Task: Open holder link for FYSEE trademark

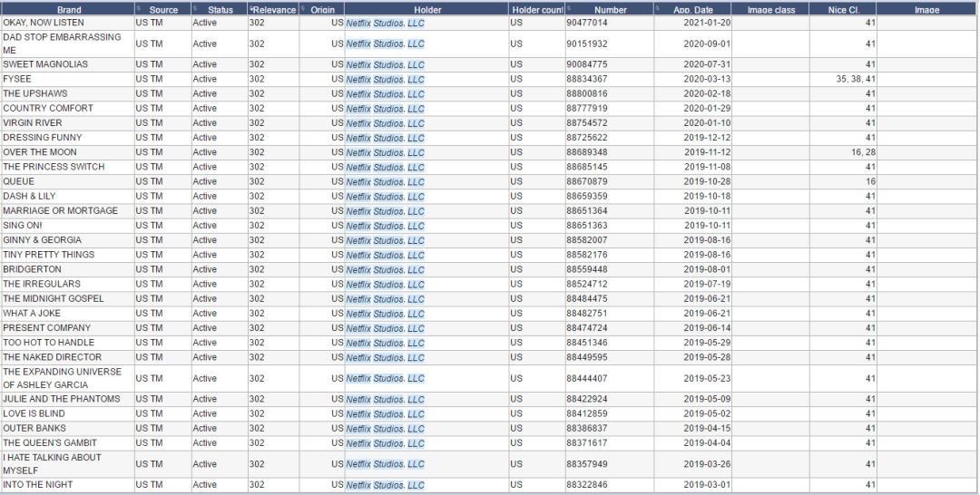Action: [x=385, y=79]
